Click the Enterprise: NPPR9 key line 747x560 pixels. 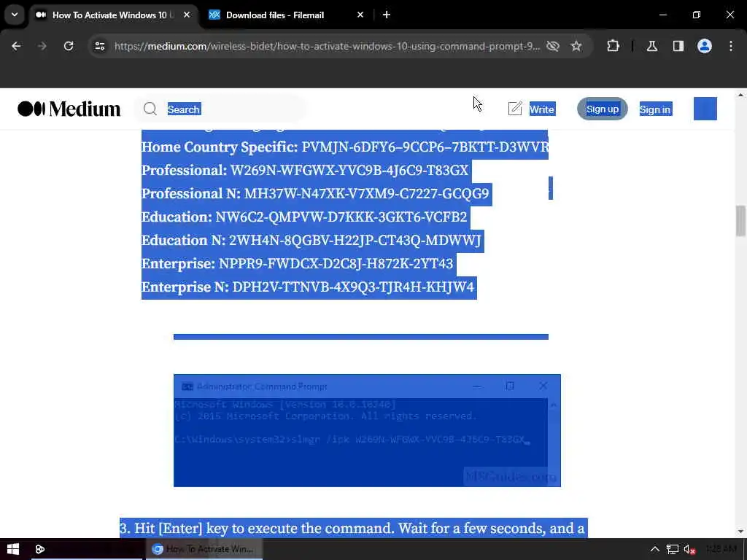pyautogui.click(x=298, y=263)
